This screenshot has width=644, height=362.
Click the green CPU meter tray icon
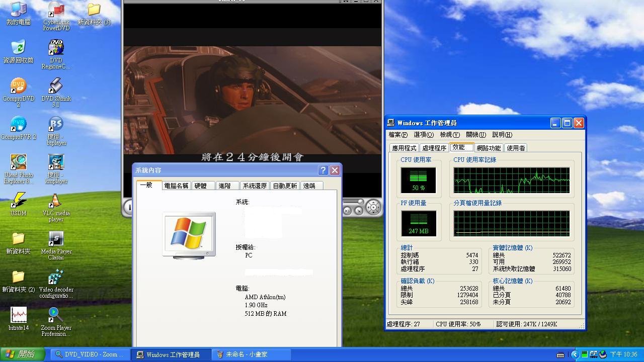584,354
